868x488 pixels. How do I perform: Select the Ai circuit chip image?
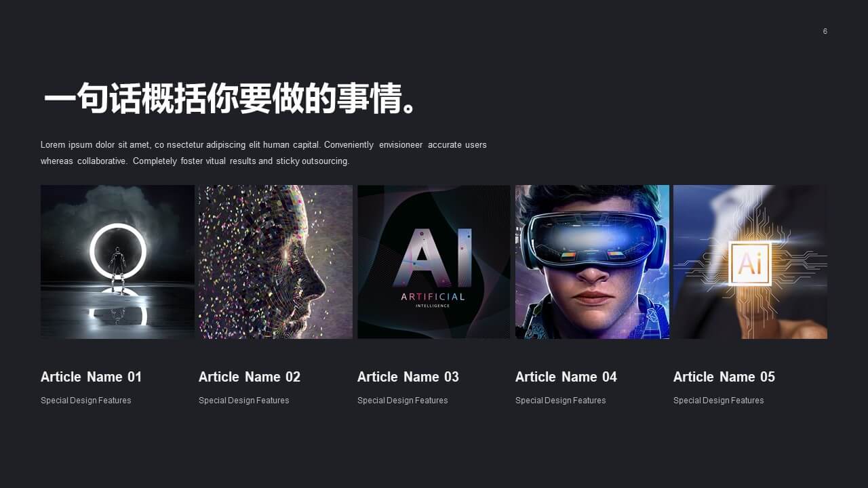[x=750, y=262]
